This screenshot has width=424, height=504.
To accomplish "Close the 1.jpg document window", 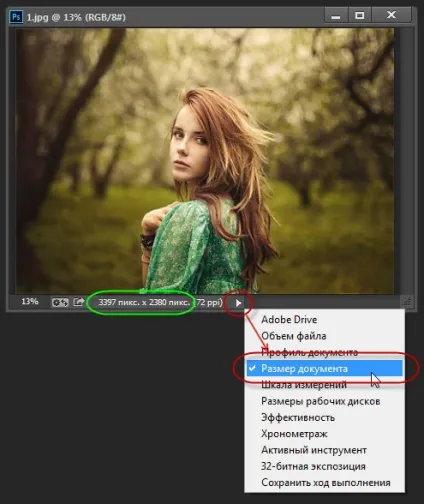I will 391,15.
